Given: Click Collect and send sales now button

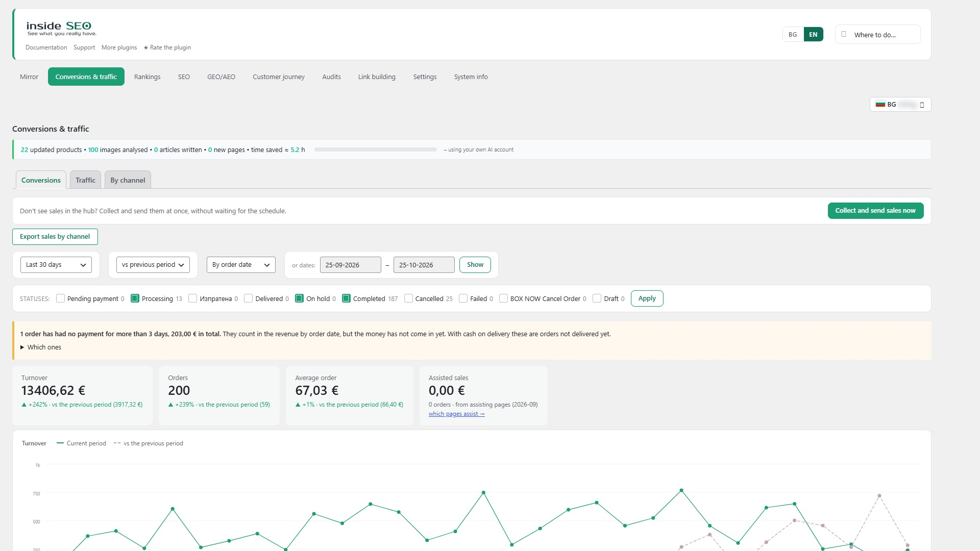Looking at the screenshot, I should (875, 211).
